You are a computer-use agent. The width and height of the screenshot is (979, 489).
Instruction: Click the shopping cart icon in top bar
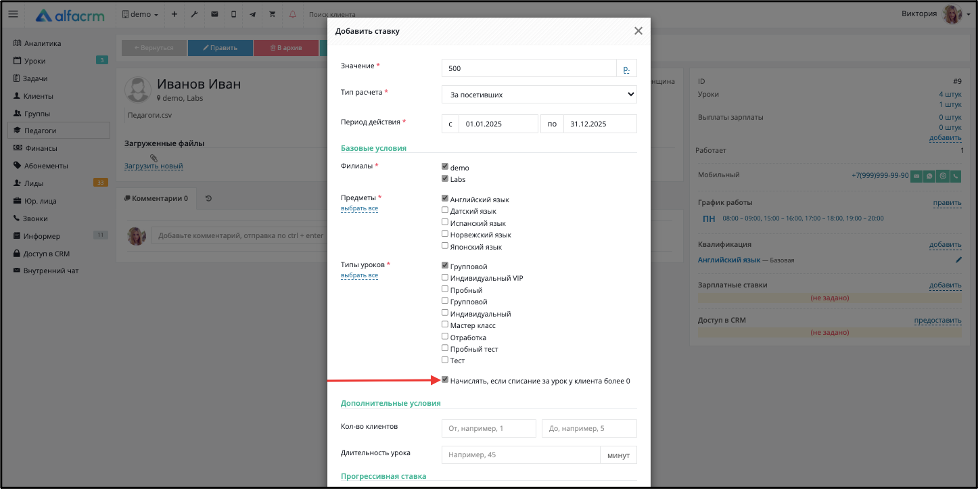coord(272,14)
